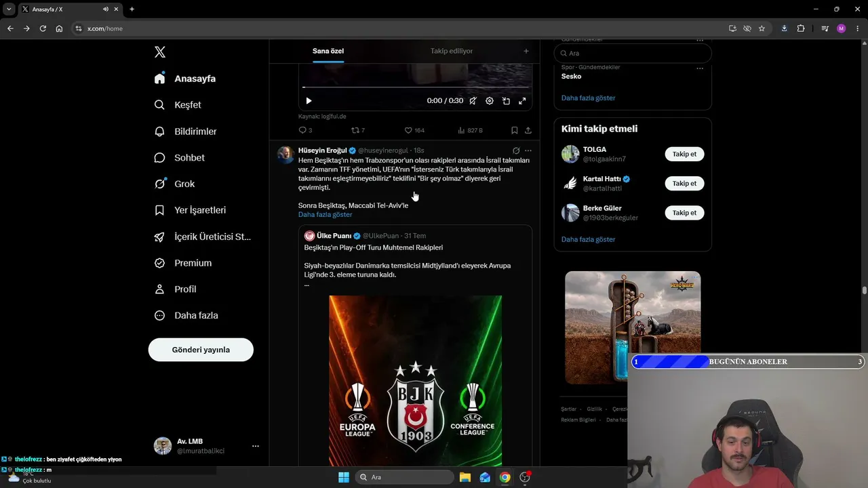Screen dimensions: 868x488
Task: Reply to the video post with 3 replies
Action: [305, 130]
